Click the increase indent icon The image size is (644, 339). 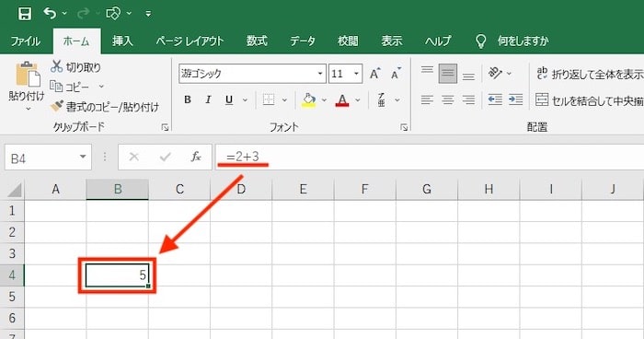(515, 99)
